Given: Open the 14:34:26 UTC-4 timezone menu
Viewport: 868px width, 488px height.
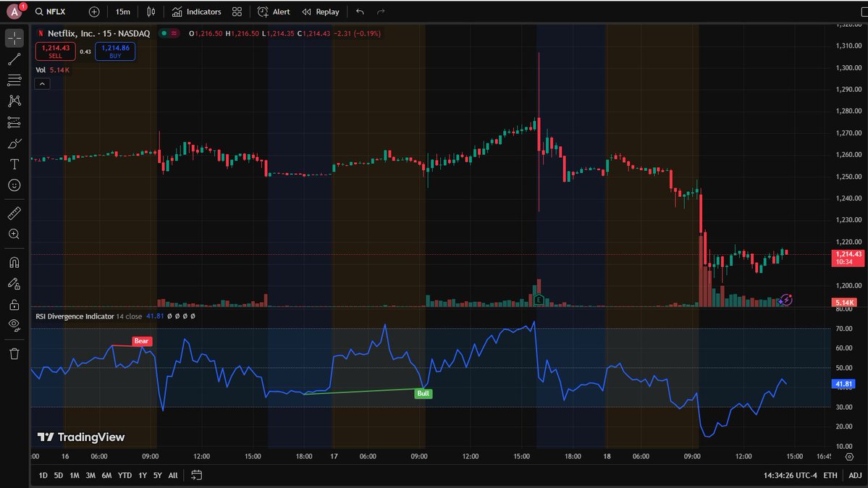Looking at the screenshot, I should 791,475.
